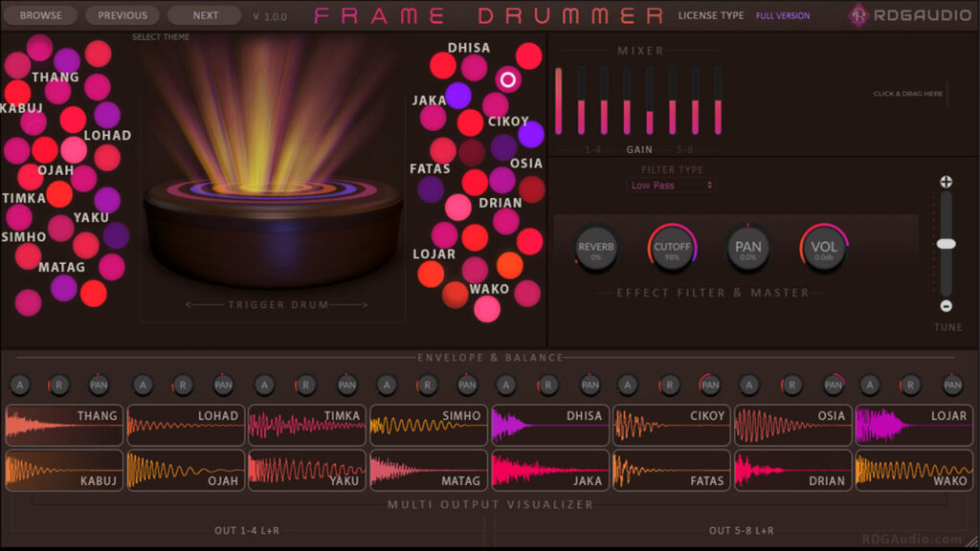The image size is (980, 551).
Task: Select the YAKU waveform slot
Action: point(307,471)
